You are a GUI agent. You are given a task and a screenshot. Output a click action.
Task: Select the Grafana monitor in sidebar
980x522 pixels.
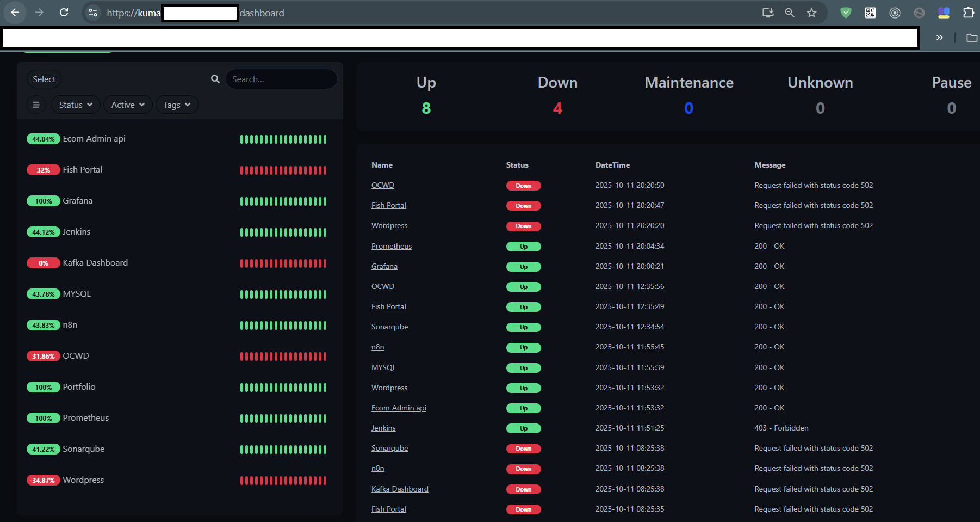tap(78, 201)
